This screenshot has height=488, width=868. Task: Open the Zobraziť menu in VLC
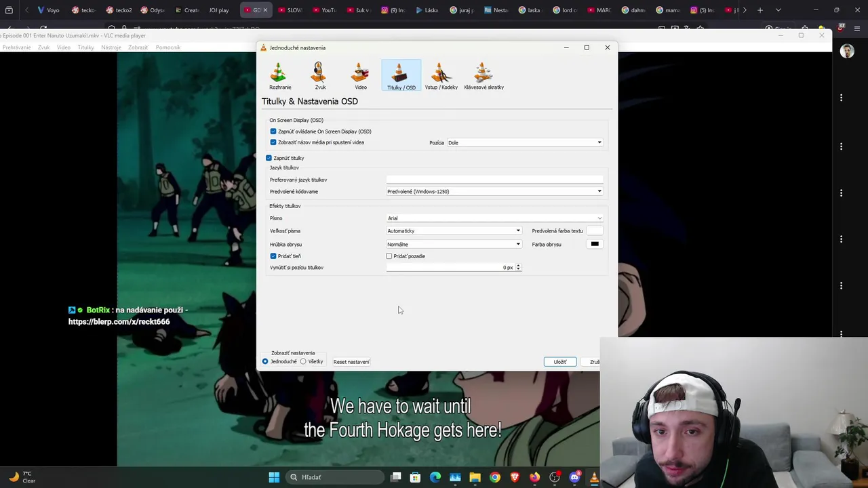[x=138, y=47]
